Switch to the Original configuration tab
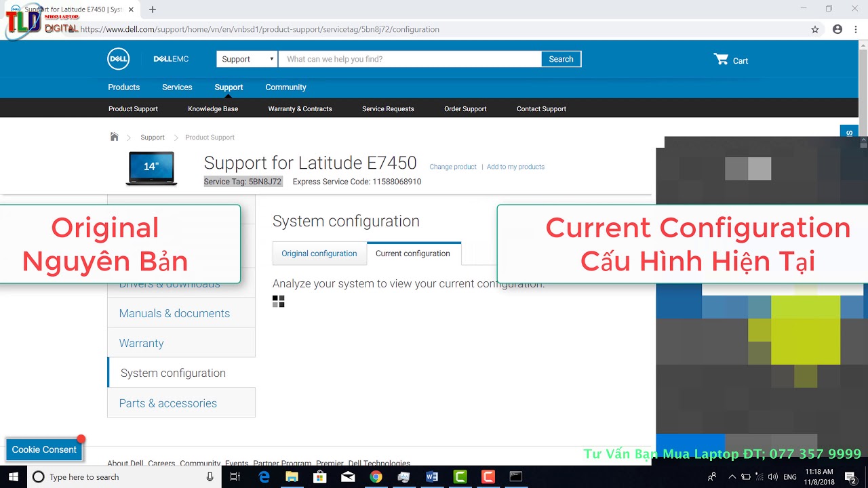The image size is (868, 488). pos(319,253)
